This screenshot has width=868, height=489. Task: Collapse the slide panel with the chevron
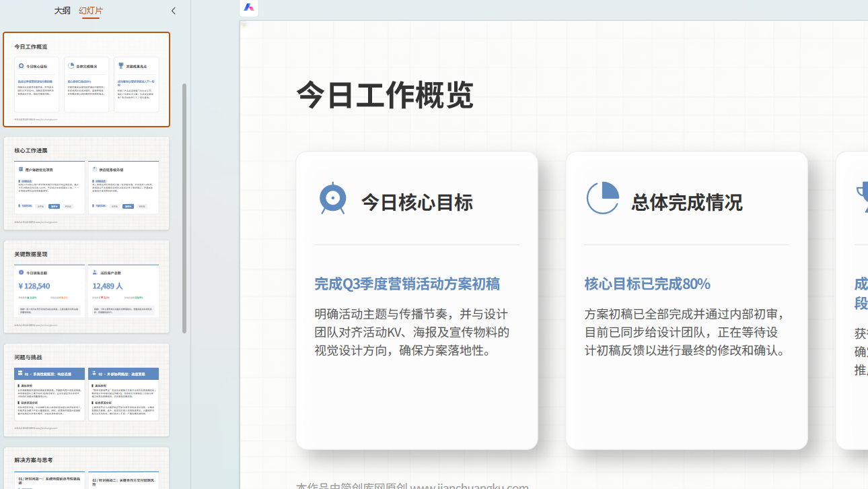174,11
